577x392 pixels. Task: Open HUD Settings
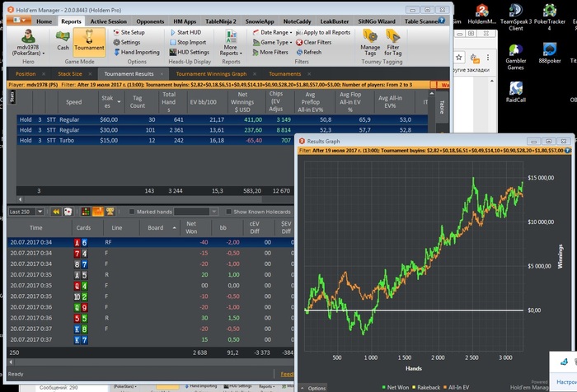click(x=190, y=52)
